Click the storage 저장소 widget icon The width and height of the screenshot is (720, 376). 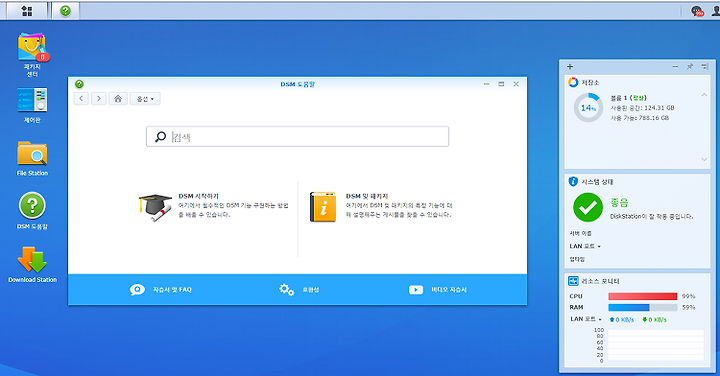[573, 82]
